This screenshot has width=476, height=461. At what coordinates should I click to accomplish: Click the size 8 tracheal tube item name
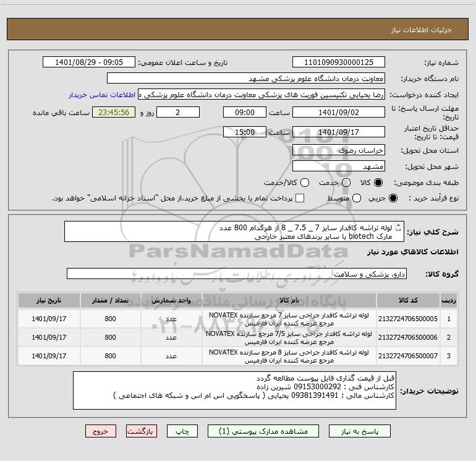[x=289, y=356]
